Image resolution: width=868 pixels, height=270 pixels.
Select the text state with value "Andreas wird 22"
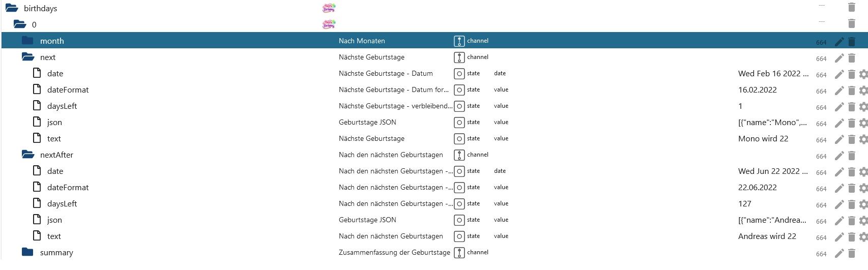(x=54, y=236)
